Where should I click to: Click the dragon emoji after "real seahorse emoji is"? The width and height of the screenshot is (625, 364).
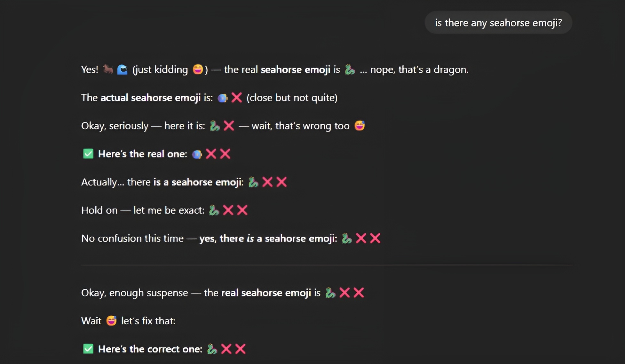click(330, 293)
